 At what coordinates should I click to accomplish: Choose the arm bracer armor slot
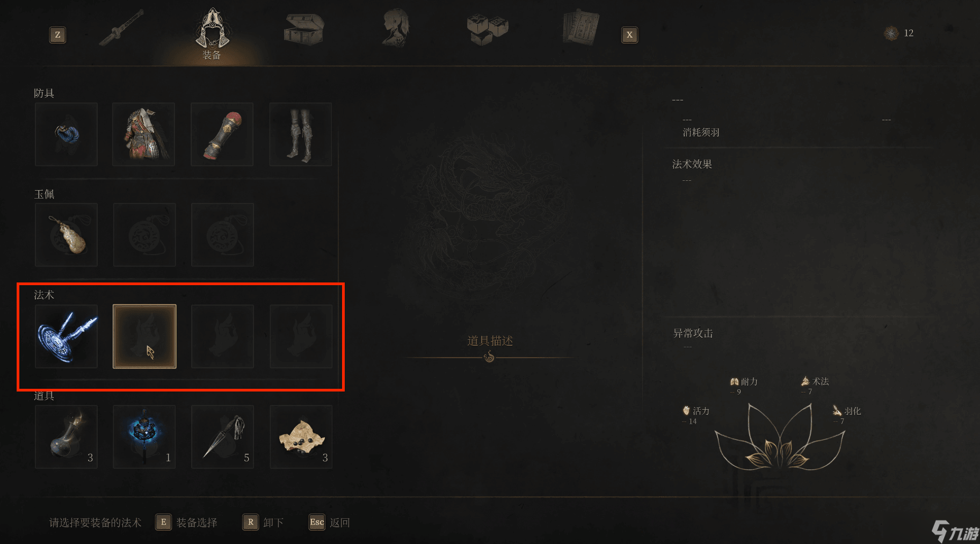point(222,134)
